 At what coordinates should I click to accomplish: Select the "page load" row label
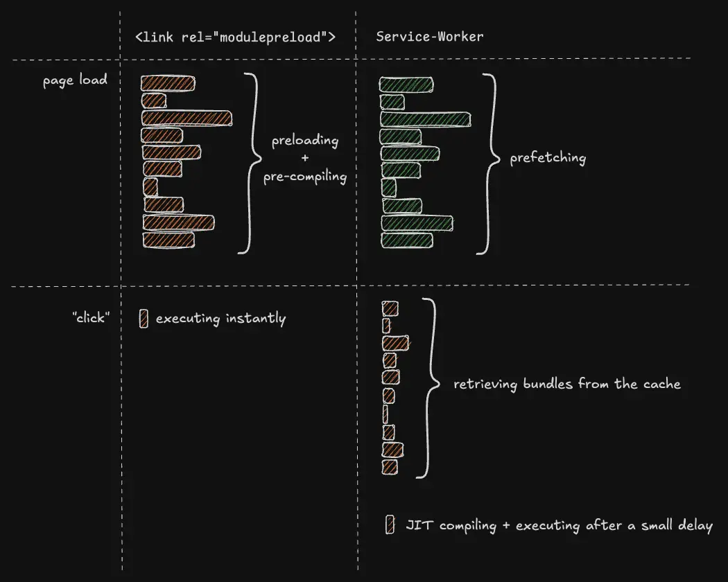pyautogui.click(x=75, y=80)
